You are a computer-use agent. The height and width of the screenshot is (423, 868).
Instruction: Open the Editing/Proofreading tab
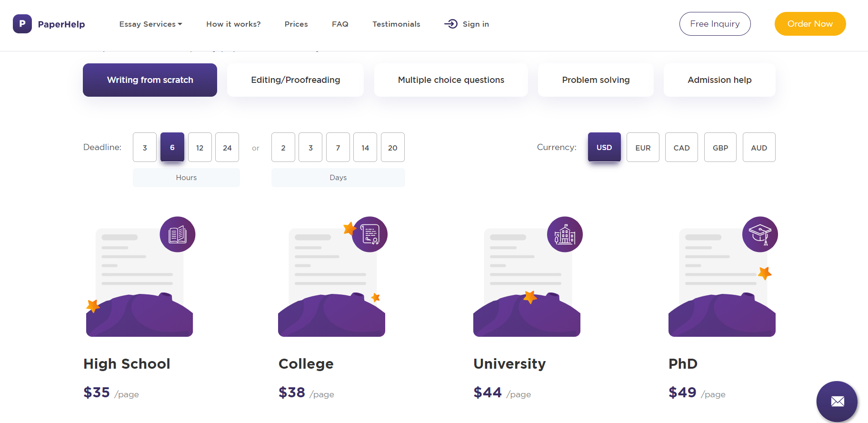click(296, 80)
